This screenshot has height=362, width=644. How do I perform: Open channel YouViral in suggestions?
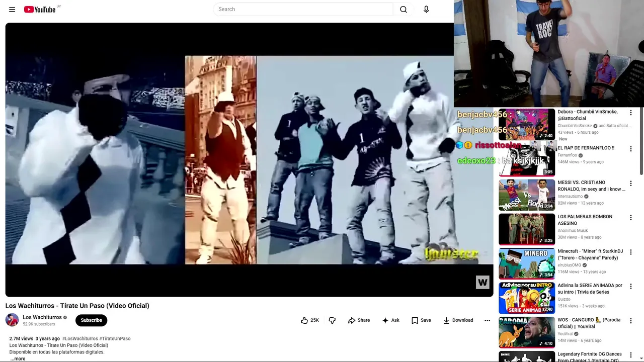[x=565, y=334]
